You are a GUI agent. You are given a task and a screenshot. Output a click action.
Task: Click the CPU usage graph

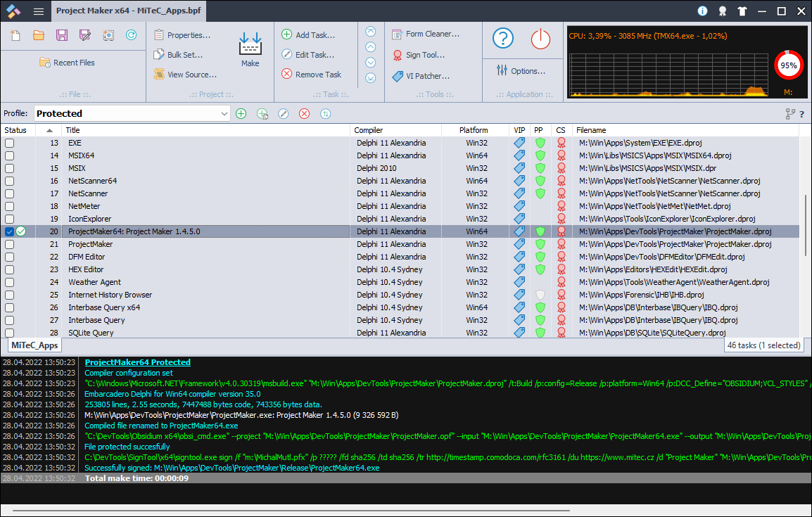[668, 75]
